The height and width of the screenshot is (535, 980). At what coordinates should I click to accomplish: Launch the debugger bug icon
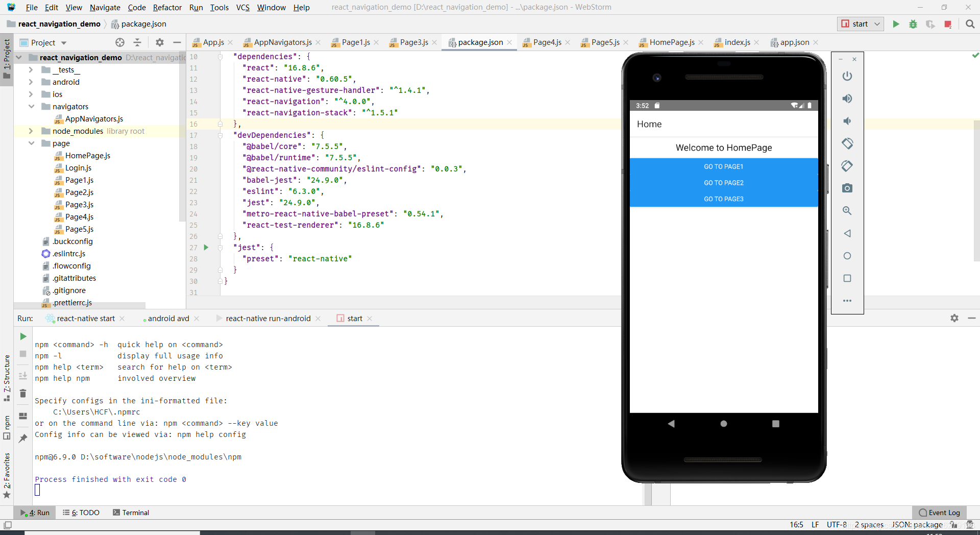(913, 24)
